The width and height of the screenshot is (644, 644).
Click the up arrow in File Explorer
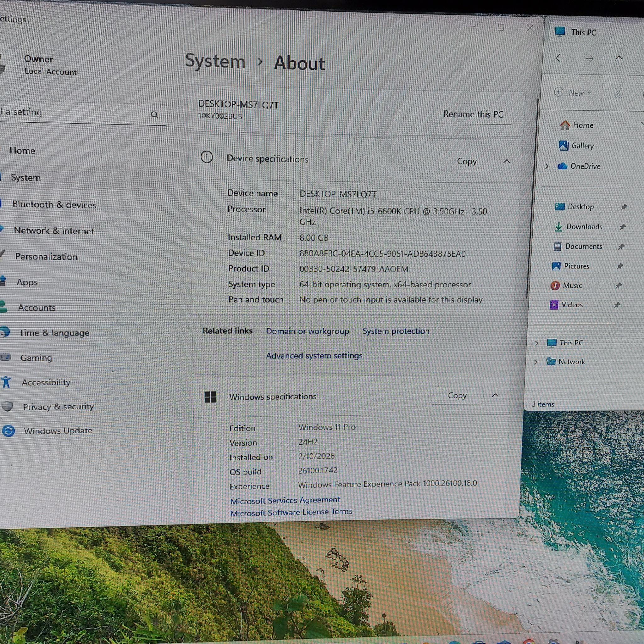pyautogui.click(x=619, y=59)
